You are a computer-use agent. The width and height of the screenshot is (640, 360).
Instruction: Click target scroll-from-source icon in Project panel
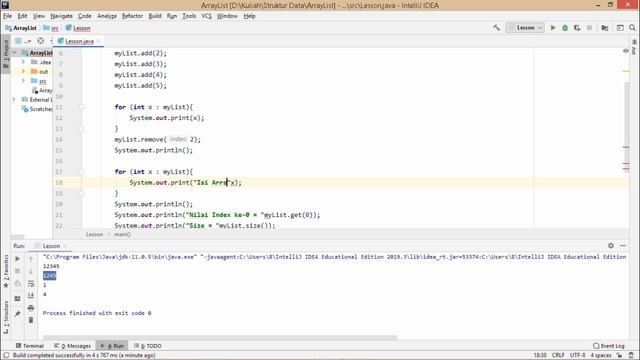click(x=40, y=41)
